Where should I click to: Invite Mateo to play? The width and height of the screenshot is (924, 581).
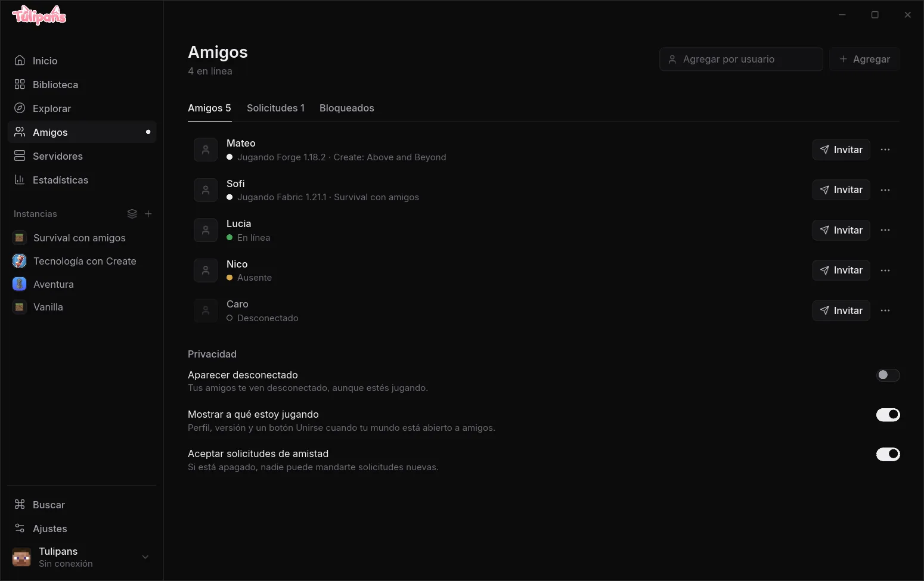pyautogui.click(x=841, y=150)
